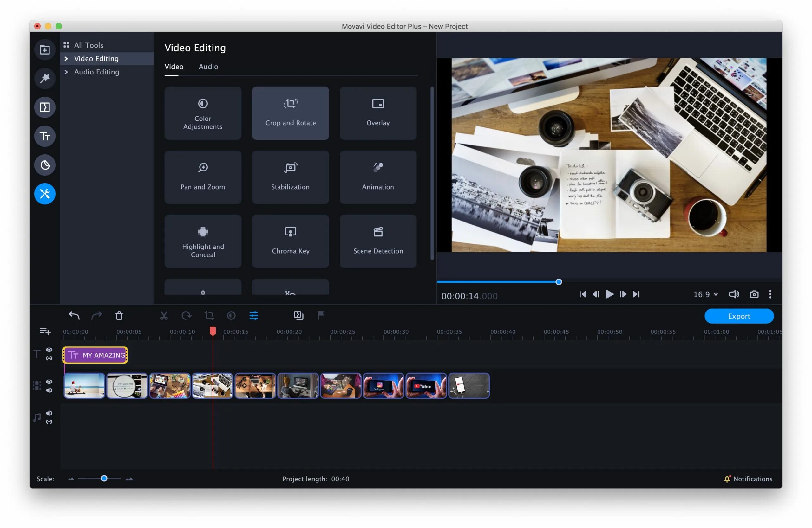Open the 16:9 aspect ratio dropdown
The height and width of the screenshot is (528, 812).
pos(705,294)
